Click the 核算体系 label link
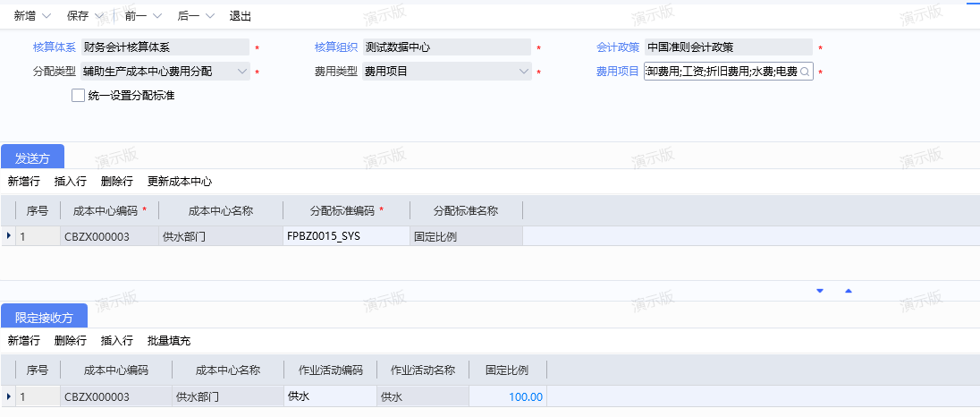The width and height of the screenshot is (980, 417). coord(55,47)
